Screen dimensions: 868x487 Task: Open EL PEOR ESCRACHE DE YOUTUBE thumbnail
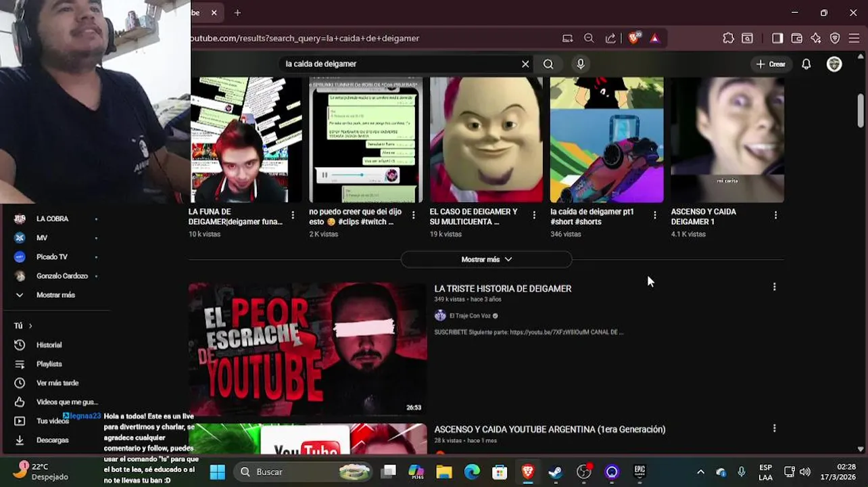click(x=308, y=349)
